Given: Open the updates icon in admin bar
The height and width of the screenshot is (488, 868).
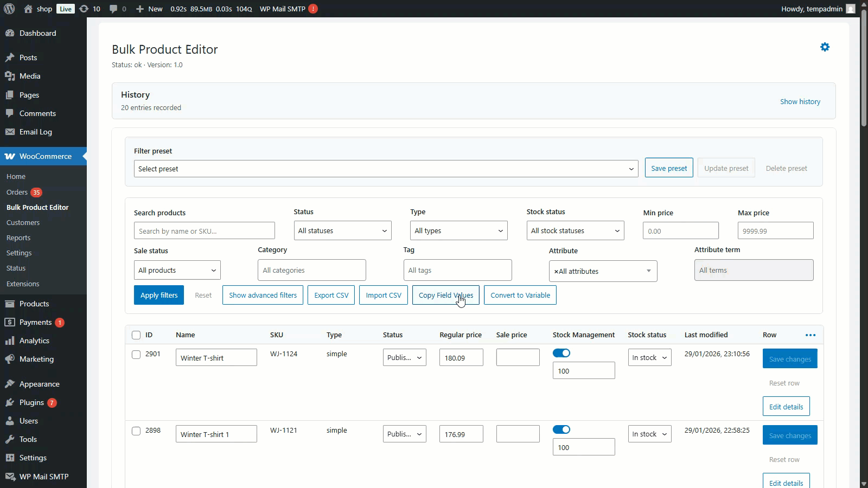Looking at the screenshot, I should 84,9.
